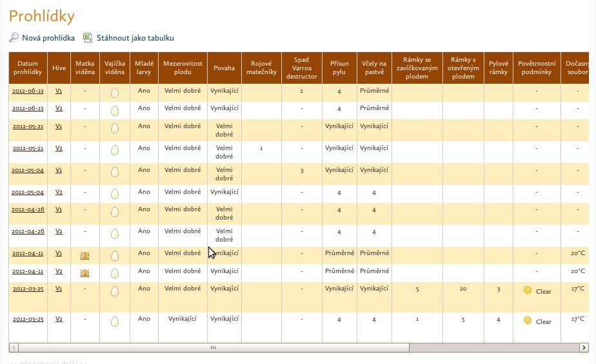Click egg icon in 2012-04-26 V2 row
The image size is (596, 364).
tap(115, 234)
